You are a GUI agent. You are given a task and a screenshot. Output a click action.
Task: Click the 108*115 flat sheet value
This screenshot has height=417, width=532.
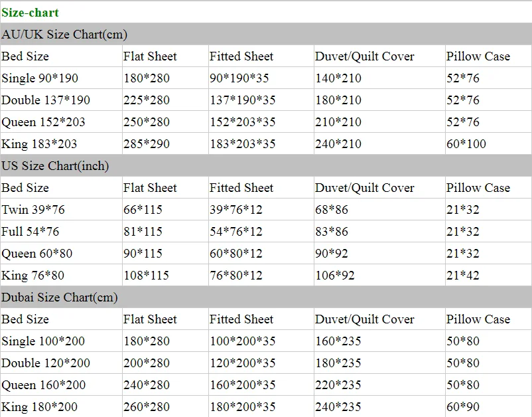tap(147, 275)
